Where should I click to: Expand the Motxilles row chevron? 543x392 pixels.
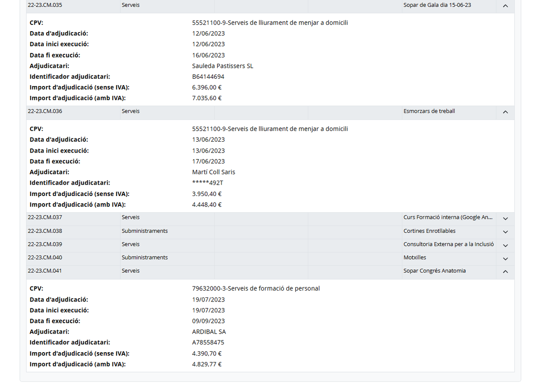click(x=505, y=259)
